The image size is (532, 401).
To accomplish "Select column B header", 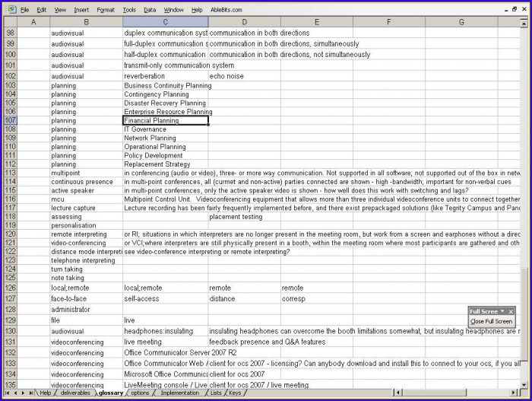I will pyautogui.click(x=86, y=22).
